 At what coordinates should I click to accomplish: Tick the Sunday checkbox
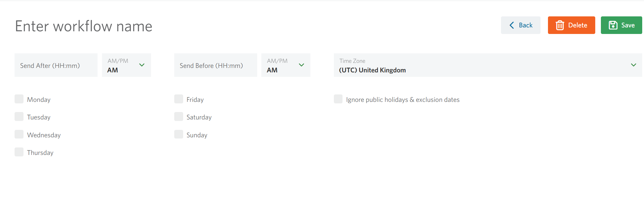(179, 134)
